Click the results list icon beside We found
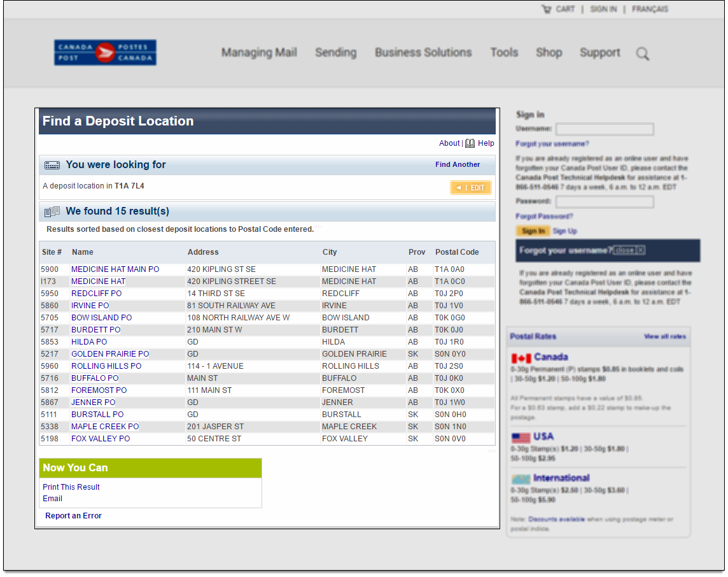This screenshot has width=728, height=577. (x=52, y=212)
